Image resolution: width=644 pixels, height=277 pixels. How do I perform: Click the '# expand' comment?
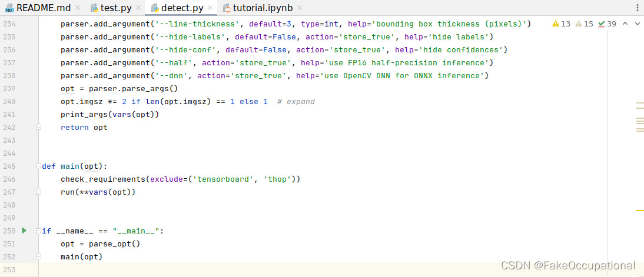(296, 101)
